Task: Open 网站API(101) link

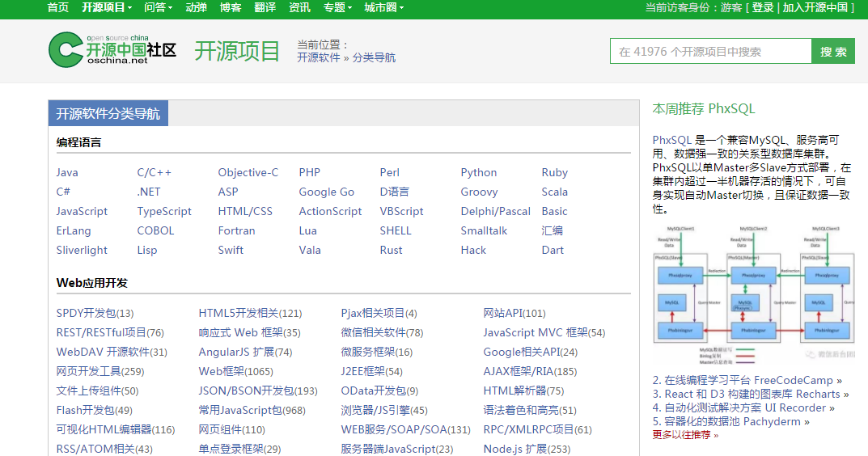Action: 514,313
